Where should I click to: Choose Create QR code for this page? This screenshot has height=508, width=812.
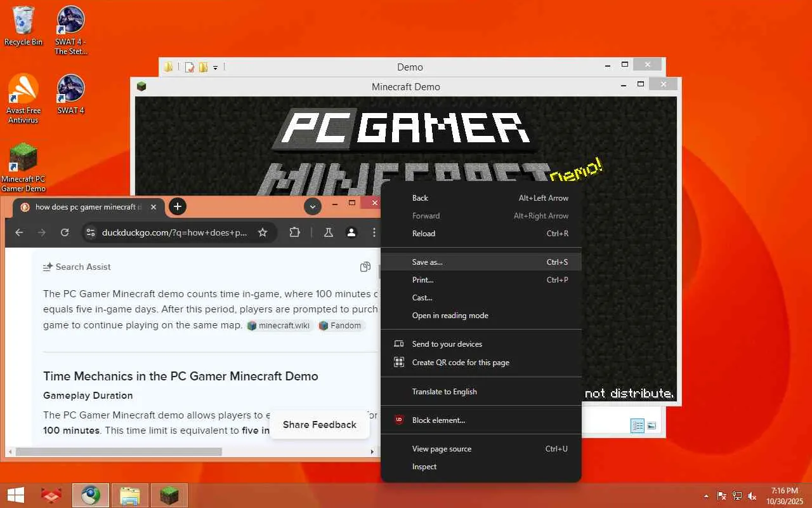pos(481,363)
